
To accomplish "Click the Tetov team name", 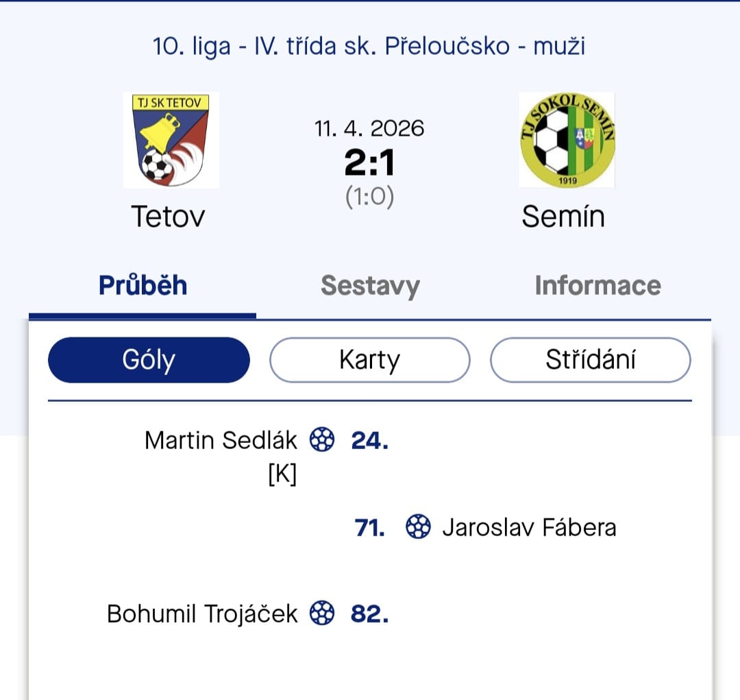I will pyautogui.click(x=169, y=215).
